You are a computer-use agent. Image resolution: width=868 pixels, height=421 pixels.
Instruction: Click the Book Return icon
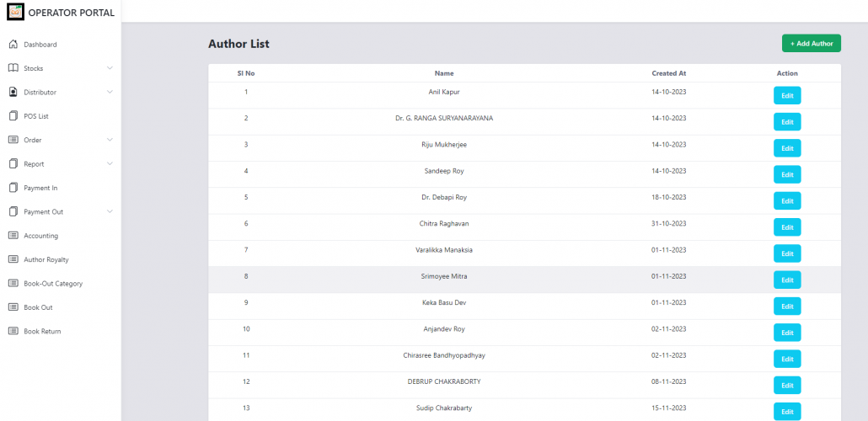pyautogui.click(x=13, y=332)
